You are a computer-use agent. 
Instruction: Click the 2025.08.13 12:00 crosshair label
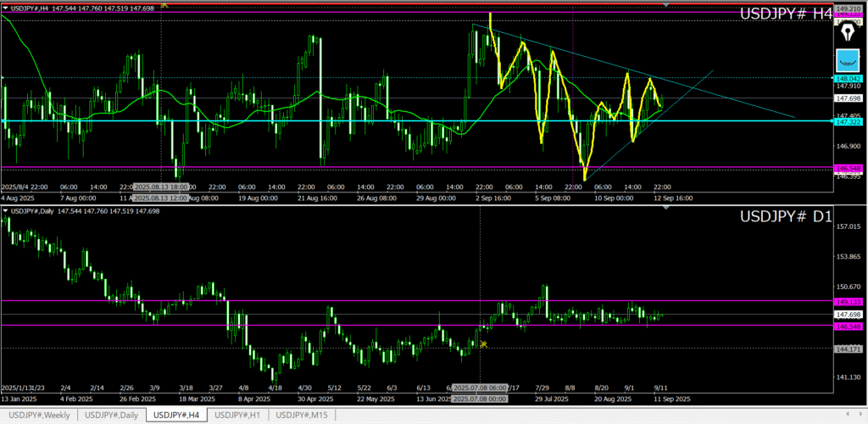(x=160, y=198)
